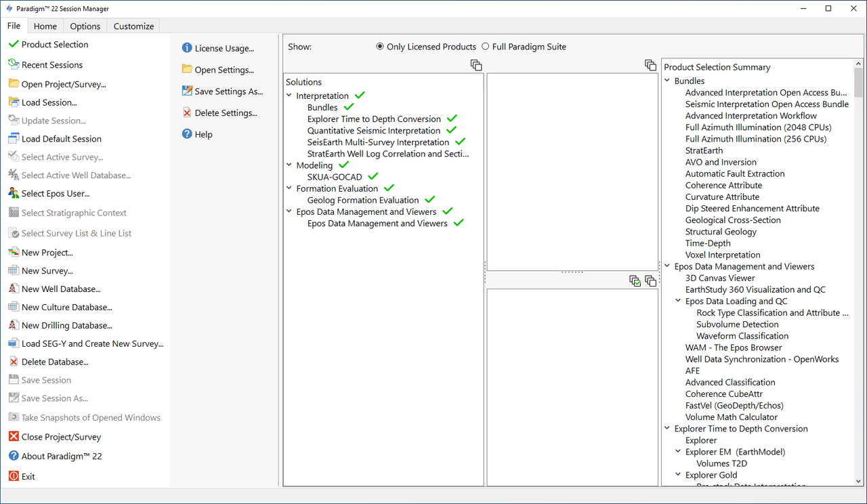
Task: Click Delete Settings... command text
Action: click(x=226, y=112)
